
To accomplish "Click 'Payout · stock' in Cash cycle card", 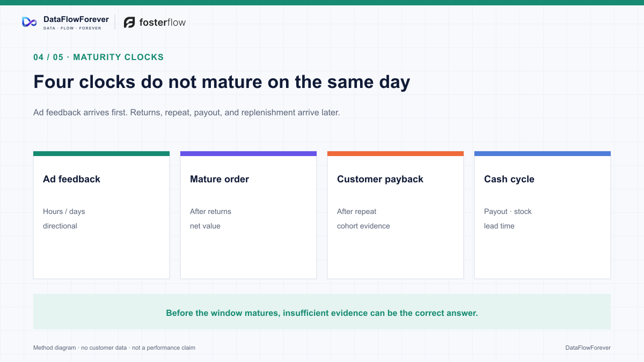I will click(508, 211).
